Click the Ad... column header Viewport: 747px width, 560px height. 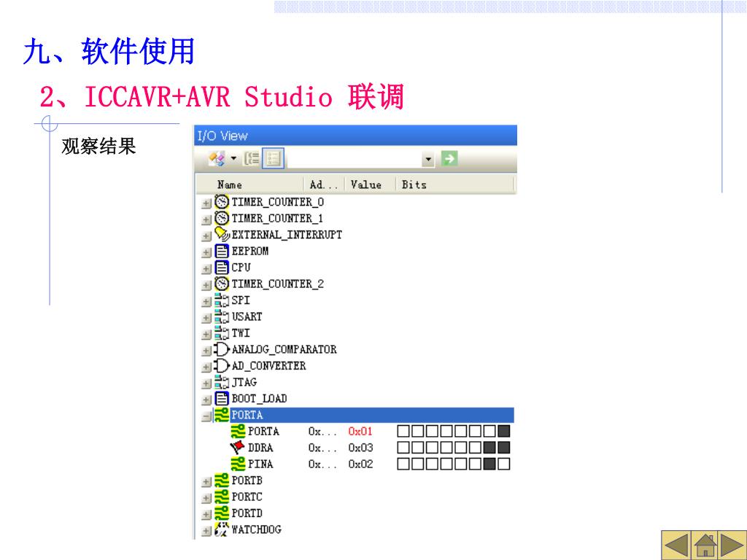point(324,184)
